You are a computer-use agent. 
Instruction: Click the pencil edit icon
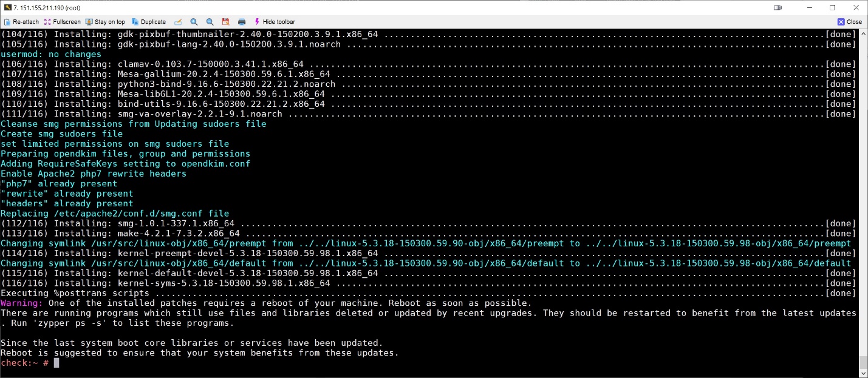click(x=178, y=21)
